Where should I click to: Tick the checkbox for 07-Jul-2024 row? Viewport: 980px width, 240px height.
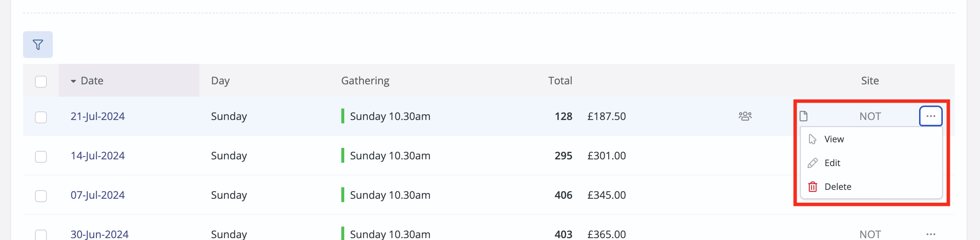click(x=41, y=196)
